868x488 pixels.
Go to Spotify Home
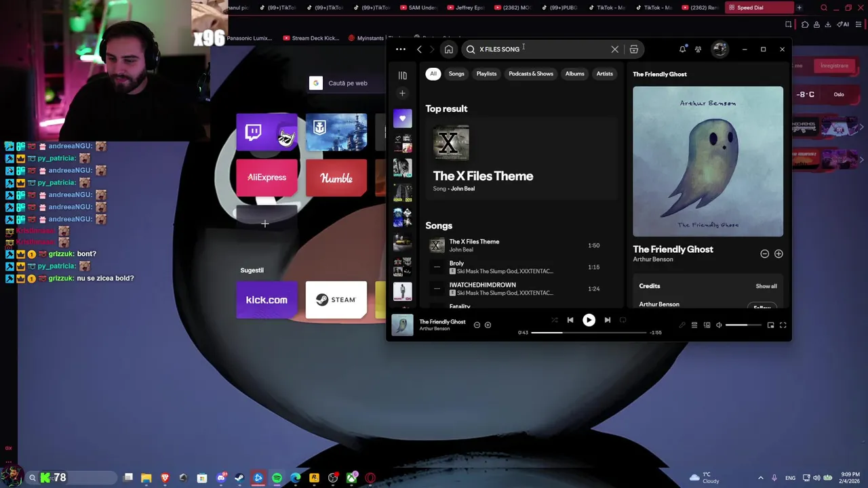[x=448, y=49]
